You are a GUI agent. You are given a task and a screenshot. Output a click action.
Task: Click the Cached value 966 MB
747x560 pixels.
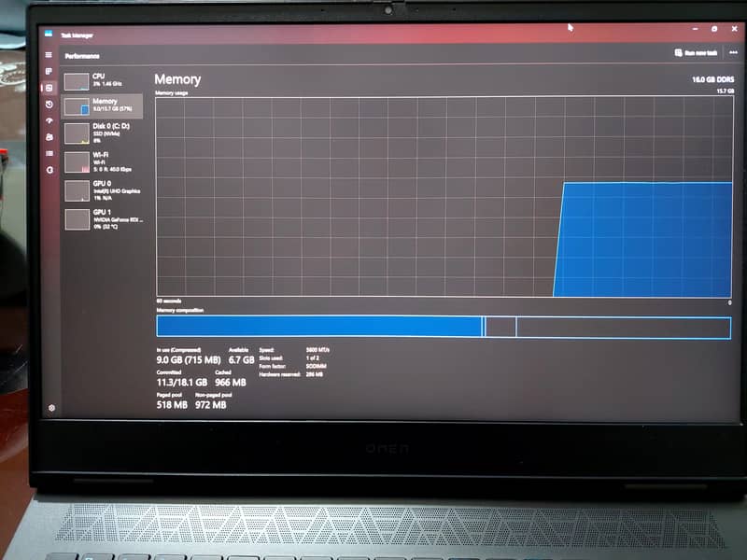(231, 383)
